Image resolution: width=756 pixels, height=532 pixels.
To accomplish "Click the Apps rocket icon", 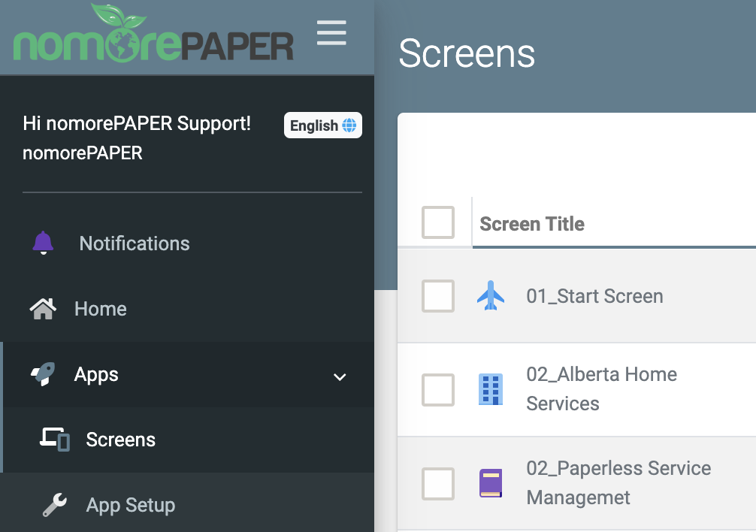I will 43,374.
